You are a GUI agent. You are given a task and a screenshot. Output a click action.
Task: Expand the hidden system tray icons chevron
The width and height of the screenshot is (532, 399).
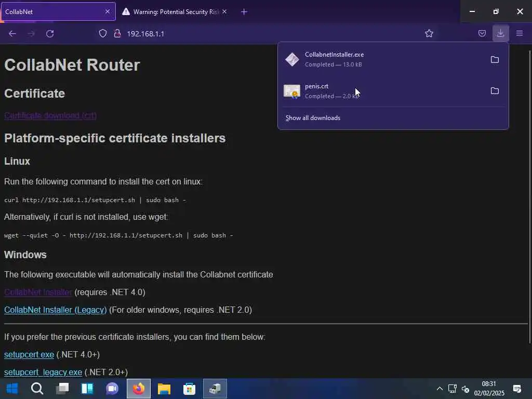440,389
